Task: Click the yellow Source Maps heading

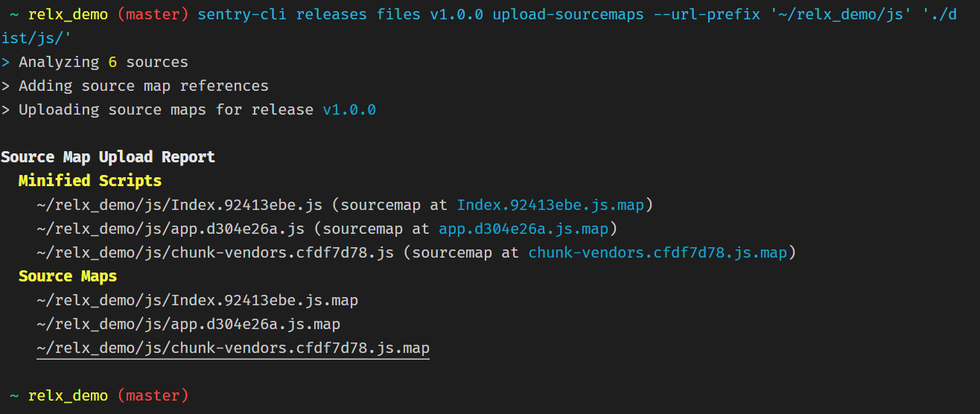Action: point(68,276)
